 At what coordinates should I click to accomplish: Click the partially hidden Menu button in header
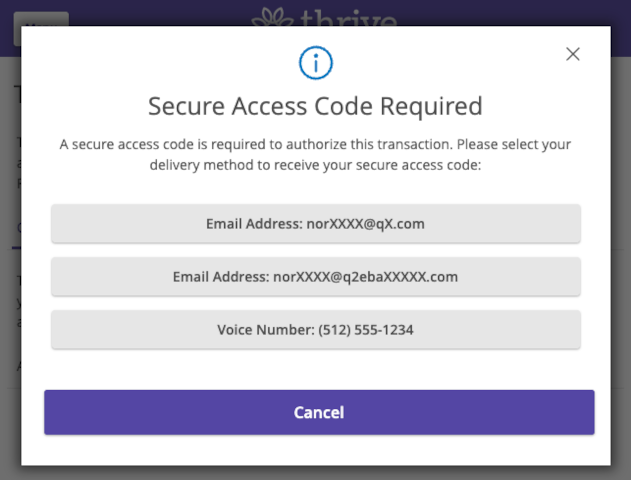coord(41,19)
